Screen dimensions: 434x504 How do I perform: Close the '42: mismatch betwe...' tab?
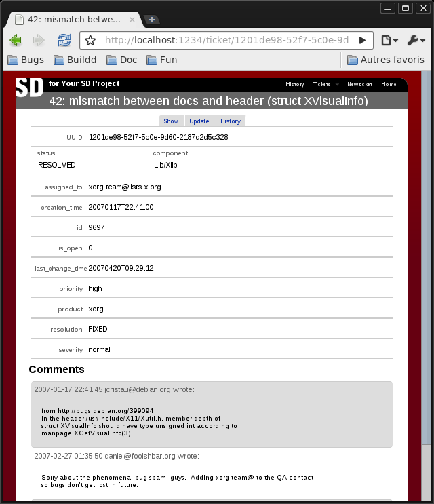pos(132,20)
